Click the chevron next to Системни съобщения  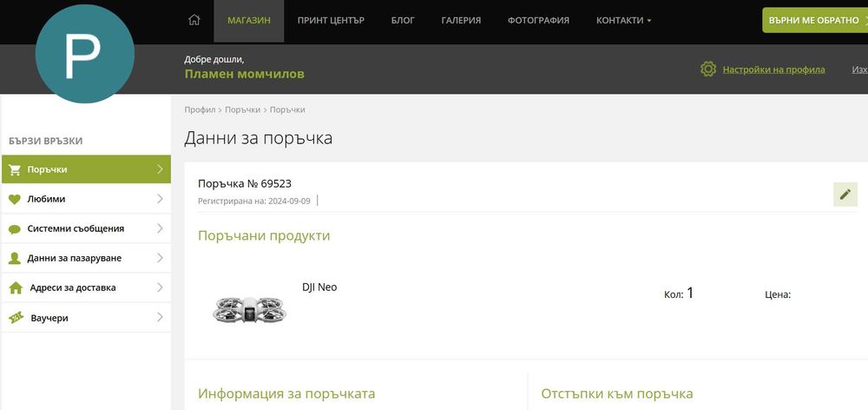(x=160, y=228)
